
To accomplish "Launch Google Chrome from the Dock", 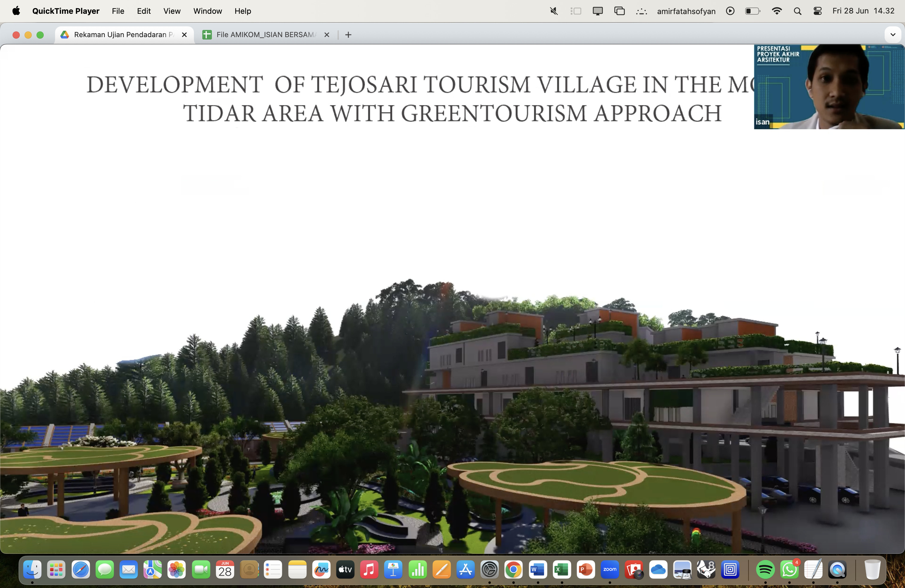I will point(513,569).
